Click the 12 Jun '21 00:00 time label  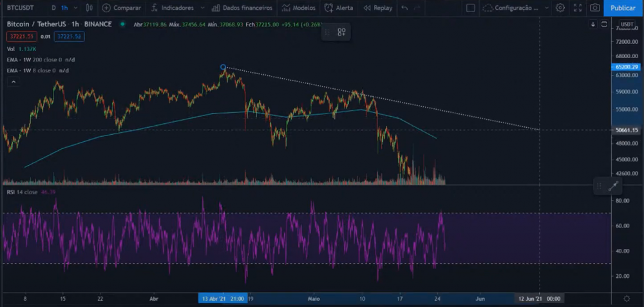(539, 299)
